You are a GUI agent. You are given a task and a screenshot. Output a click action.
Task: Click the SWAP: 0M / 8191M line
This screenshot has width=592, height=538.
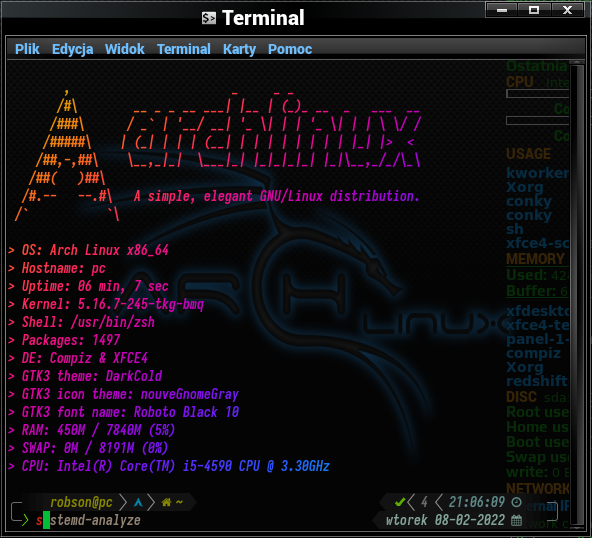pos(88,448)
